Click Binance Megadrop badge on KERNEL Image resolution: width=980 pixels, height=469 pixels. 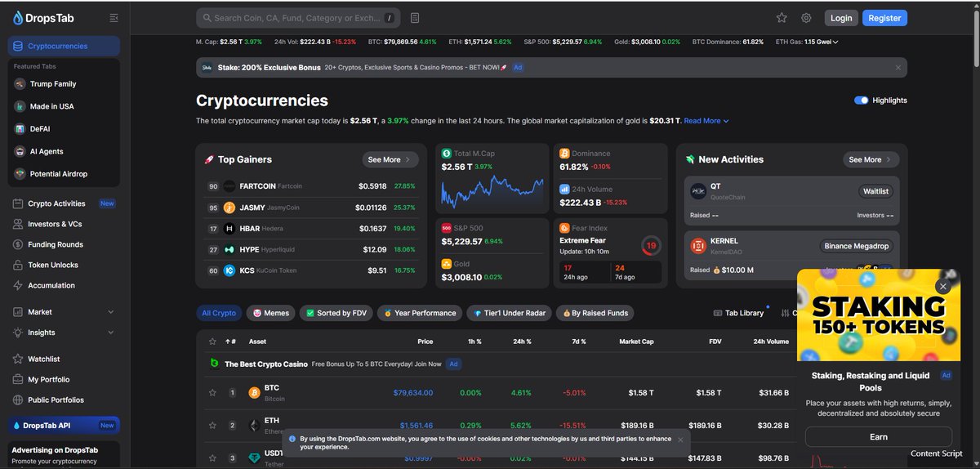click(x=857, y=246)
